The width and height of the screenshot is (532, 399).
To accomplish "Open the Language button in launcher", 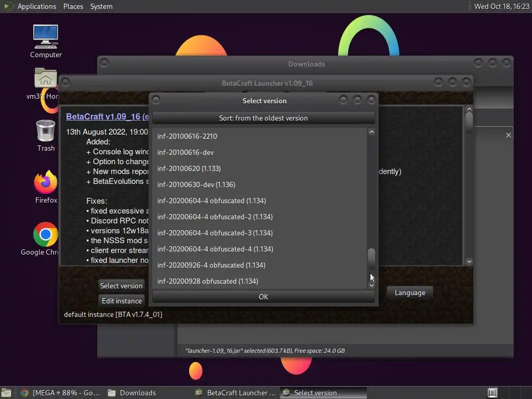I will 410,292.
